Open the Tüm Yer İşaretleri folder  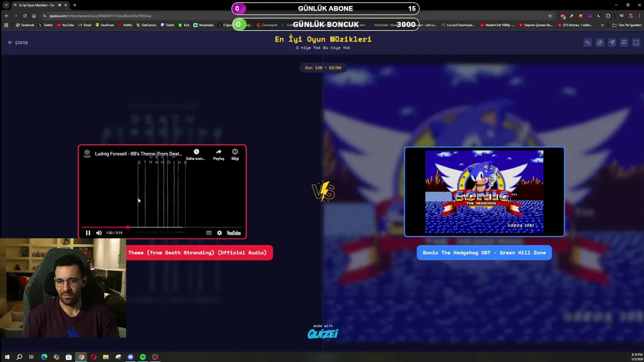point(627,25)
